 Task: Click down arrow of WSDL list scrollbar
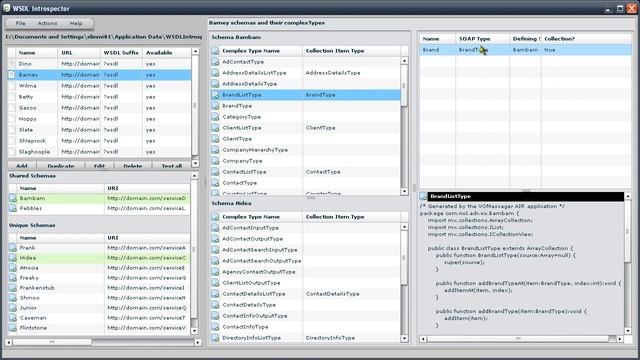click(x=195, y=163)
